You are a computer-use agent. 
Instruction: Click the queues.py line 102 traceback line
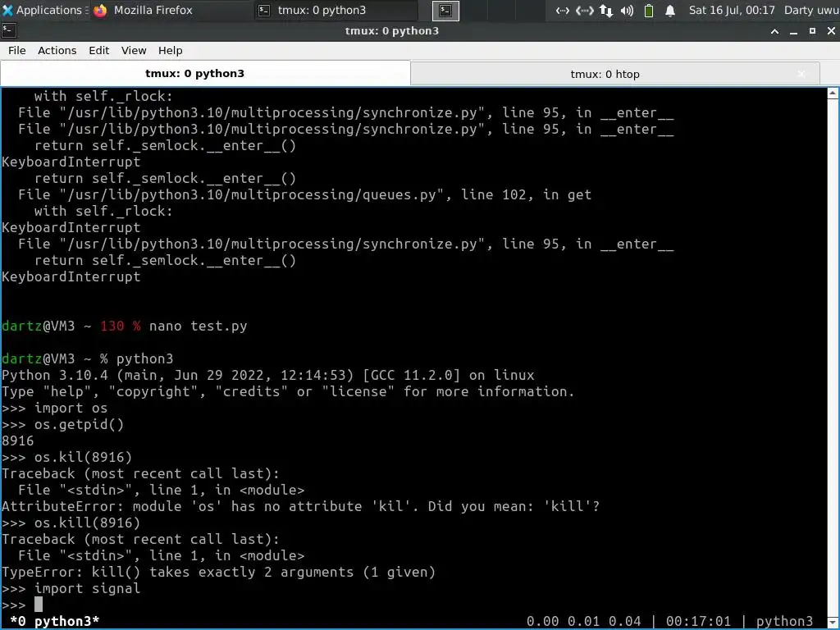pos(304,195)
